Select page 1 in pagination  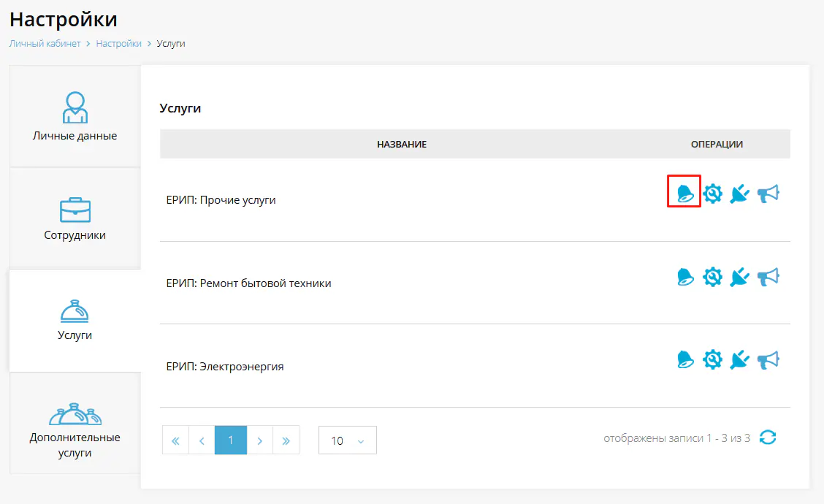[x=231, y=440]
